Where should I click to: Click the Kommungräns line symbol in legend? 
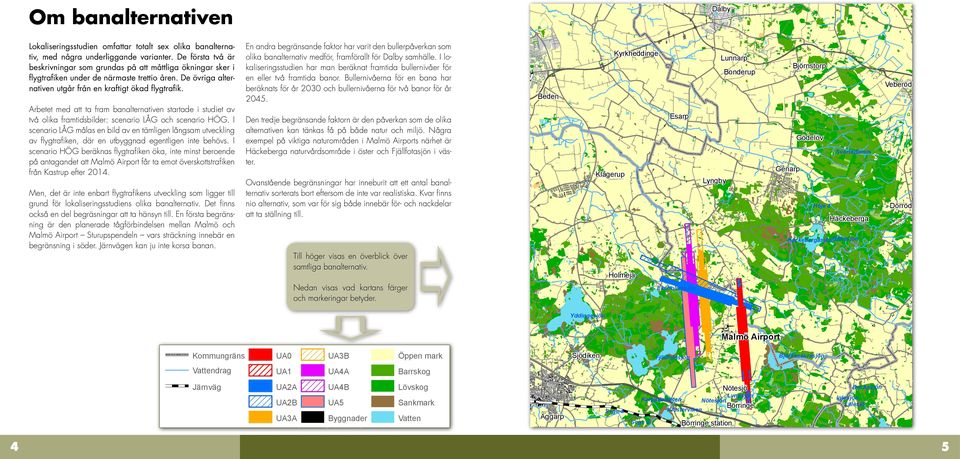176,355
